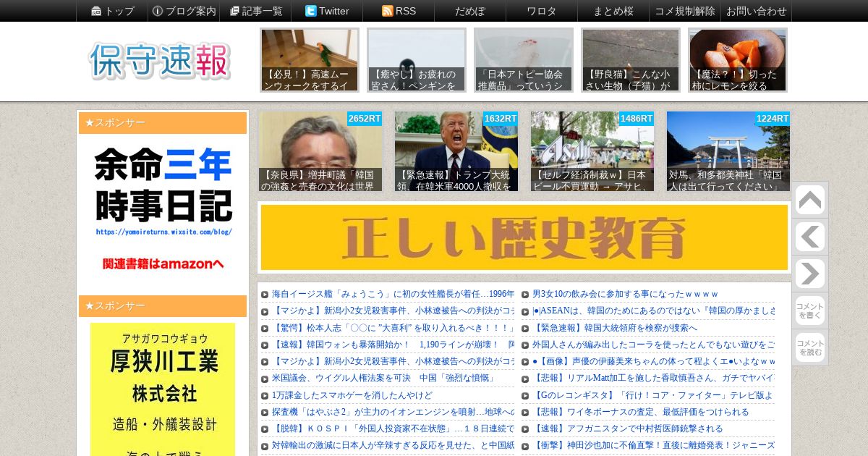Open headline 【画像】声優の伊藤美来ちゃん

pos(653,362)
